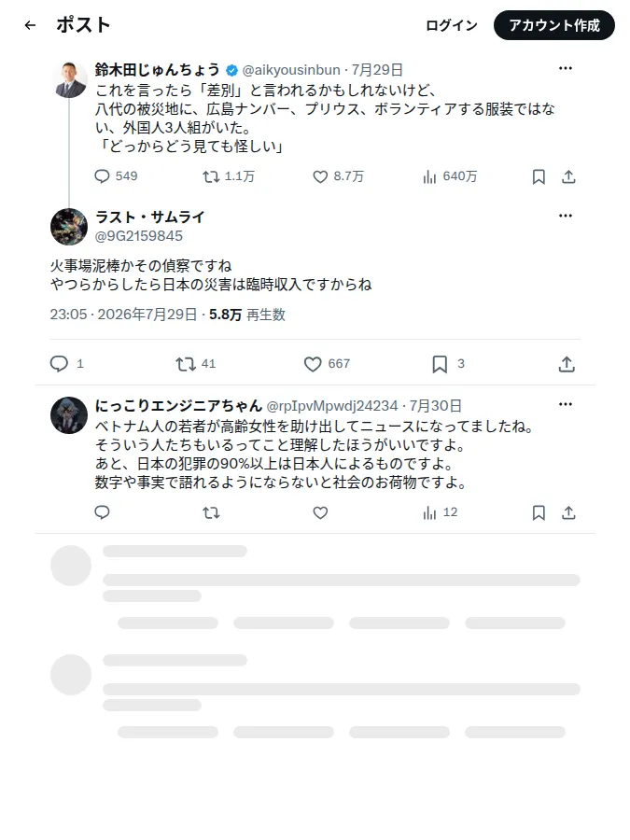Open more options for ラスト・サムライ's post
630x840 pixels.
[566, 216]
